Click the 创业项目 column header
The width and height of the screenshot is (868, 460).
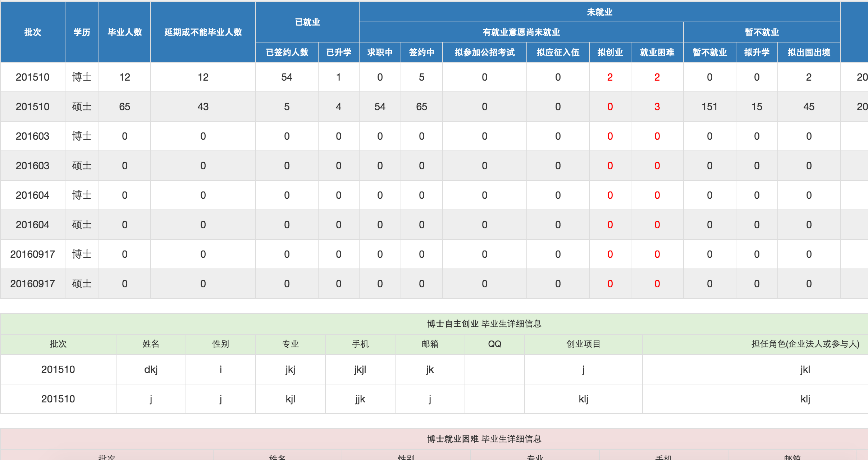[x=584, y=344]
